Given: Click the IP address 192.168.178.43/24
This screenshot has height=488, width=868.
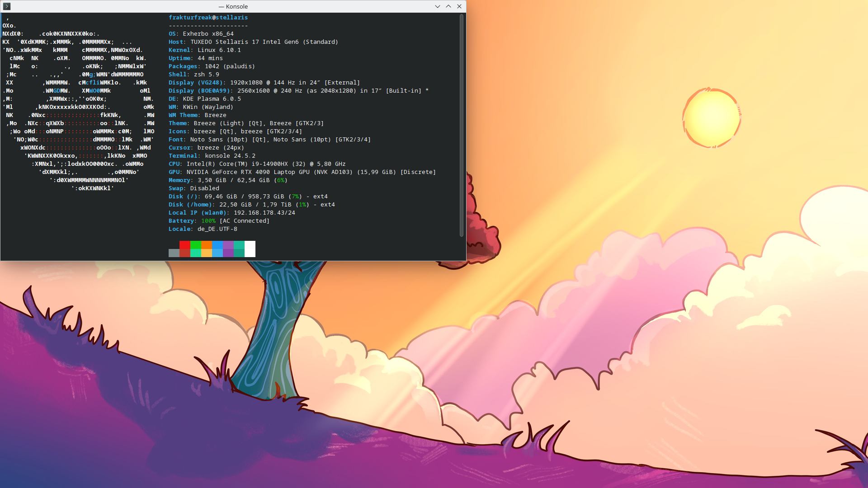Looking at the screenshot, I should click(264, 212).
